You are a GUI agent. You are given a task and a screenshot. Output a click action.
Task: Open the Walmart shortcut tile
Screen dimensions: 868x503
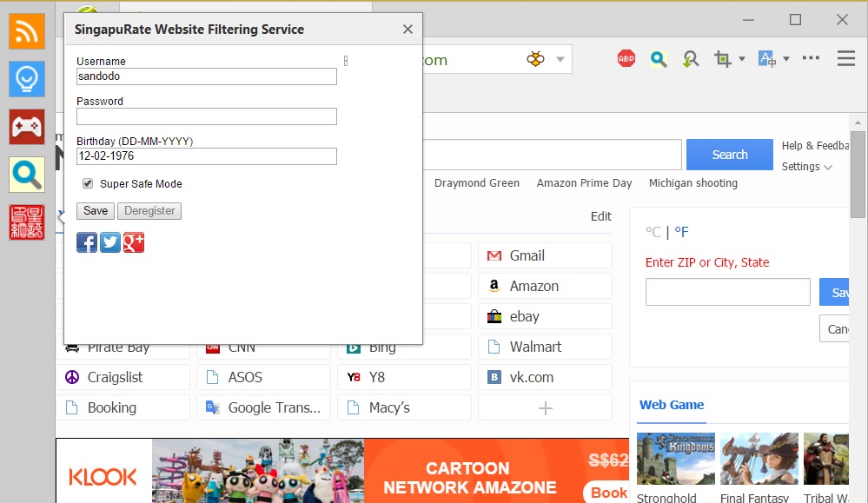click(x=546, y=347)
